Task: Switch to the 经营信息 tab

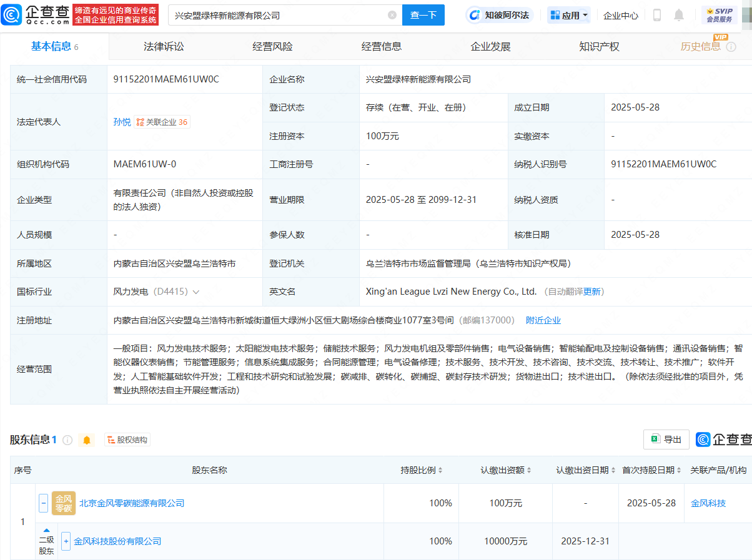Action: click(x=382, y=46)
